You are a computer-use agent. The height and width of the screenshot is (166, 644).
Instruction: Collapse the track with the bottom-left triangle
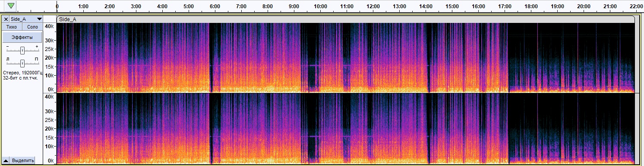click(6, 160)
